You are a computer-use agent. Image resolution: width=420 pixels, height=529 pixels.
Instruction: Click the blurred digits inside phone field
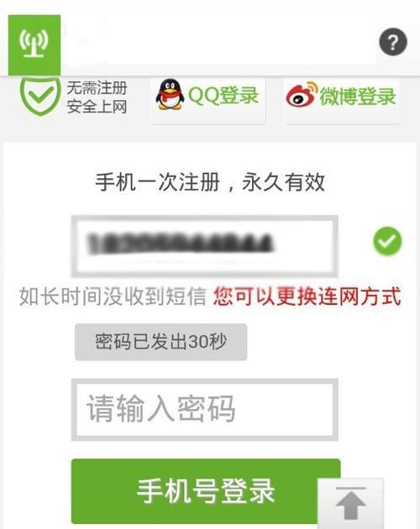coord(180,244)
